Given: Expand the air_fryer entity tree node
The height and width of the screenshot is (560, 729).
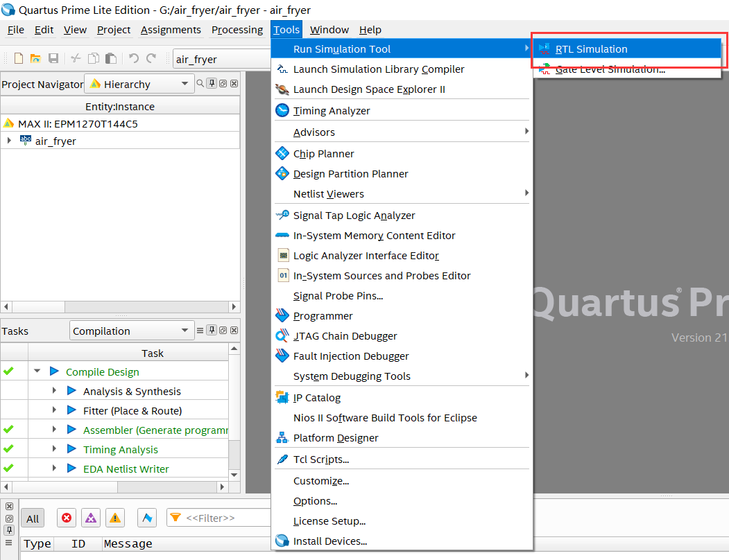Looking at the screenshot, I should click(x=9, y=141).
